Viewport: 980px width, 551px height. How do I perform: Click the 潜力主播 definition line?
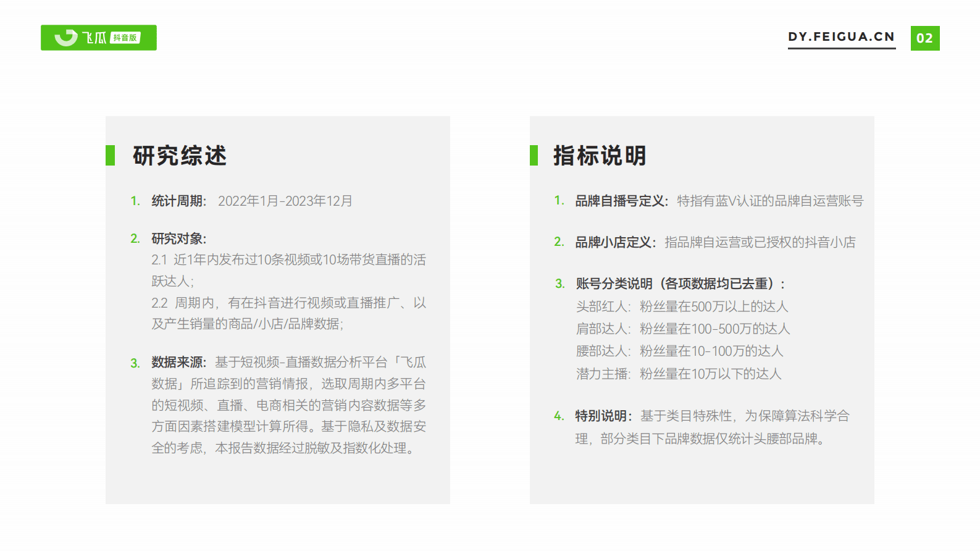coord(679,374)
